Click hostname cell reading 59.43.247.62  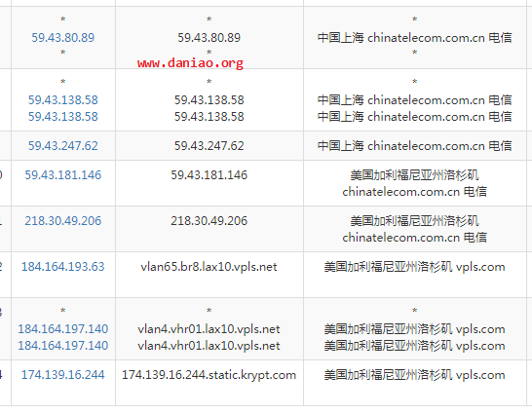209,146
